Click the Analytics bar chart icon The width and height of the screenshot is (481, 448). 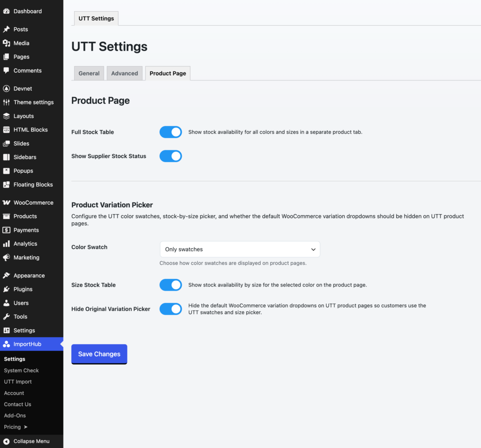point(7,244)
